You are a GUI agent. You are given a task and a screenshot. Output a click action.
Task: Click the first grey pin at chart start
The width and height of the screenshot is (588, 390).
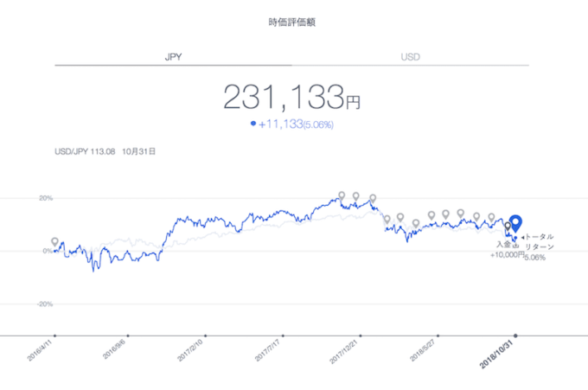54,242
